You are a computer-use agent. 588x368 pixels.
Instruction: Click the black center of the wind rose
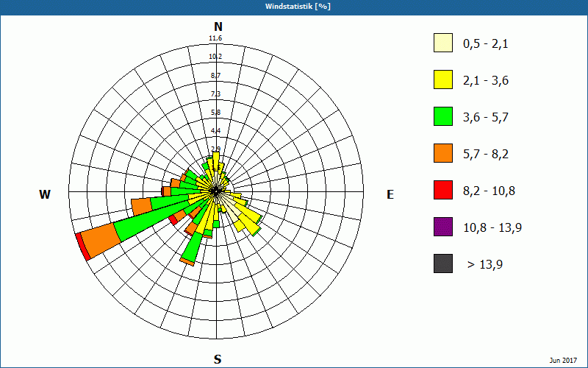click(x=216, y=191)
